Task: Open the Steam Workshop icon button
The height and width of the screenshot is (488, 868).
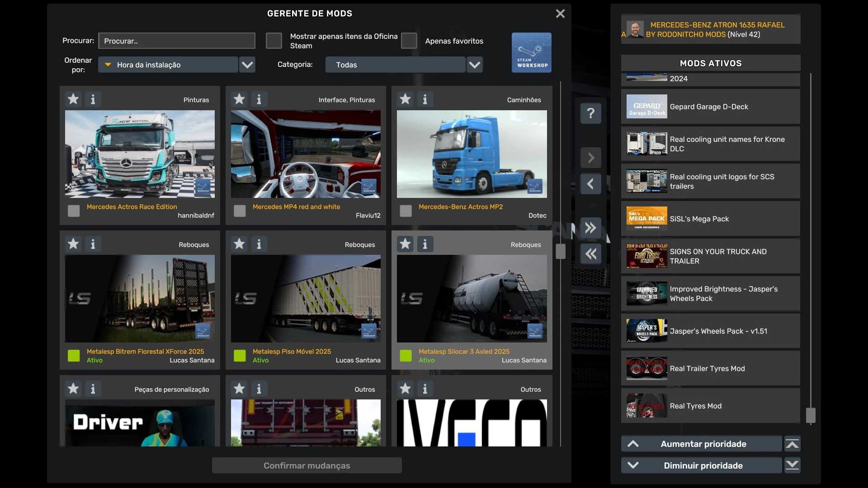Action: (x=531, y=52)
